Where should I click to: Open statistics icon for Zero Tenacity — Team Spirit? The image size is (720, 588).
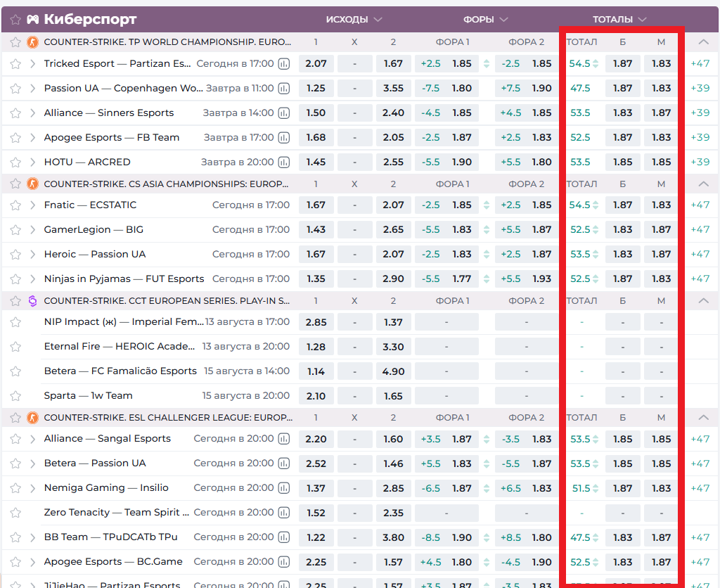[x=284, y=513]
